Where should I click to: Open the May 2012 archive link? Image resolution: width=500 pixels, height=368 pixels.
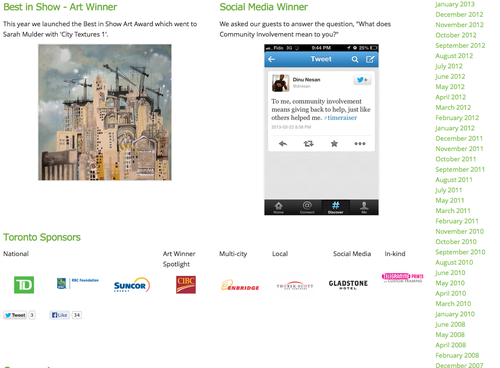(450, 87)
